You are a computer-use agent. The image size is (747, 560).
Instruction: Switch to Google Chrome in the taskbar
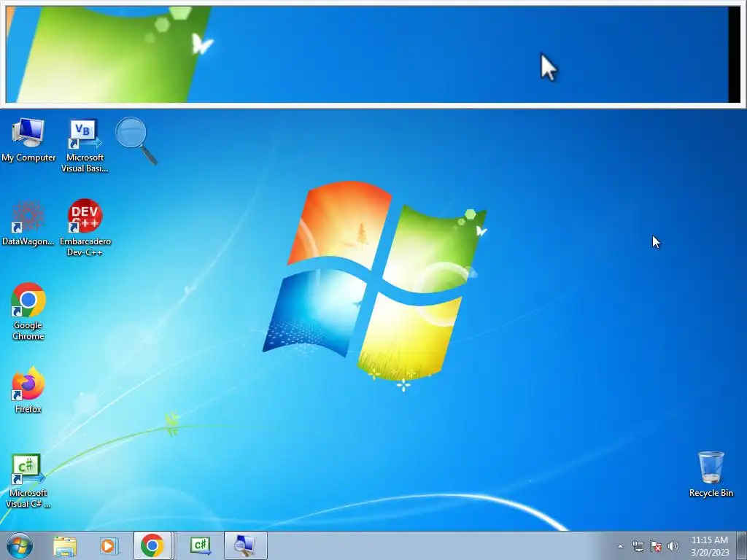click(x=152, y=545)
